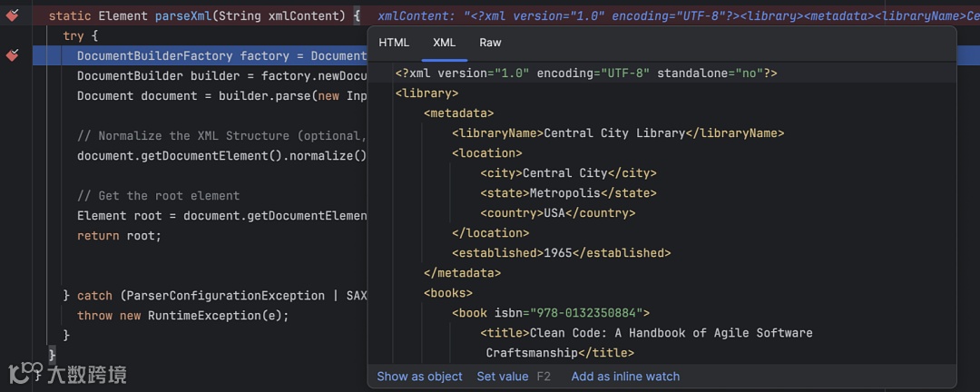Click the xml version declaration line

click(586, 73)
